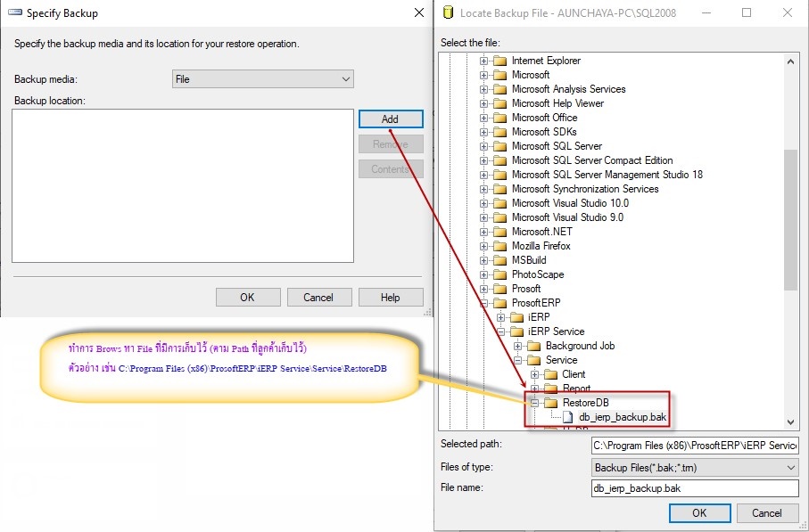Select Microsoft.NET folder icon

[x=500, y=232]
